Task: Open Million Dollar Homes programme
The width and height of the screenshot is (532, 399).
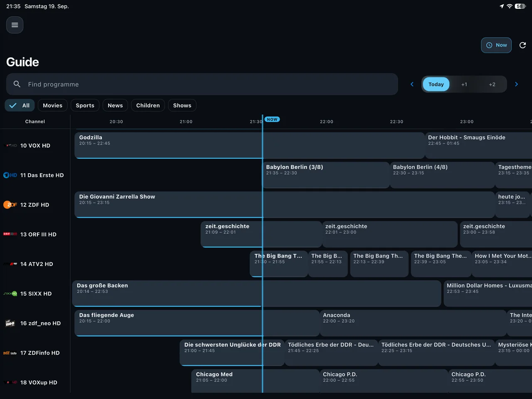Action: [488, 293]
